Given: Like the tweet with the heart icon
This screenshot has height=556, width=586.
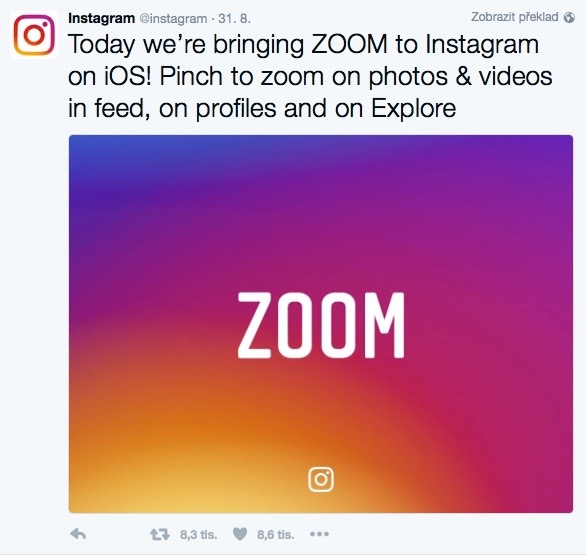Looking at the screenshot, I should [240, 534].
